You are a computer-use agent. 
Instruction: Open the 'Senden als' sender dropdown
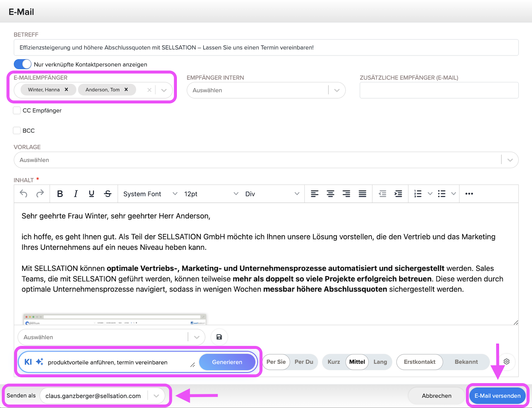point(102,396)
